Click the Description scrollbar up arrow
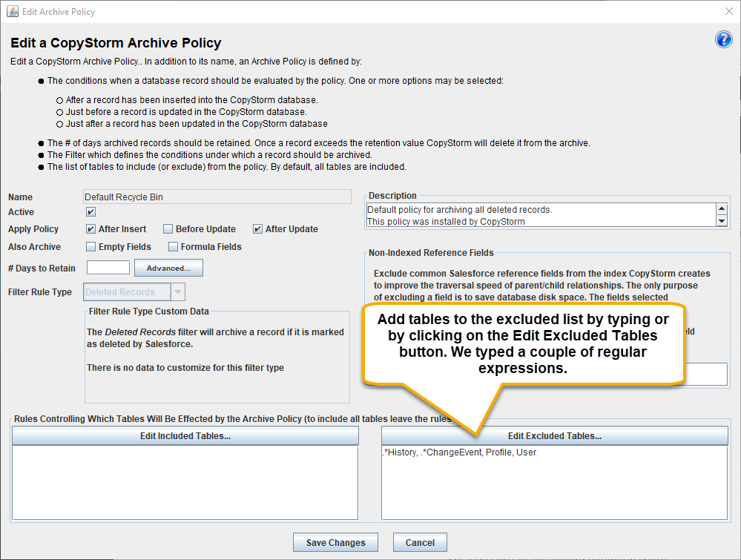741x560 pixels. [x=722, y=209]
